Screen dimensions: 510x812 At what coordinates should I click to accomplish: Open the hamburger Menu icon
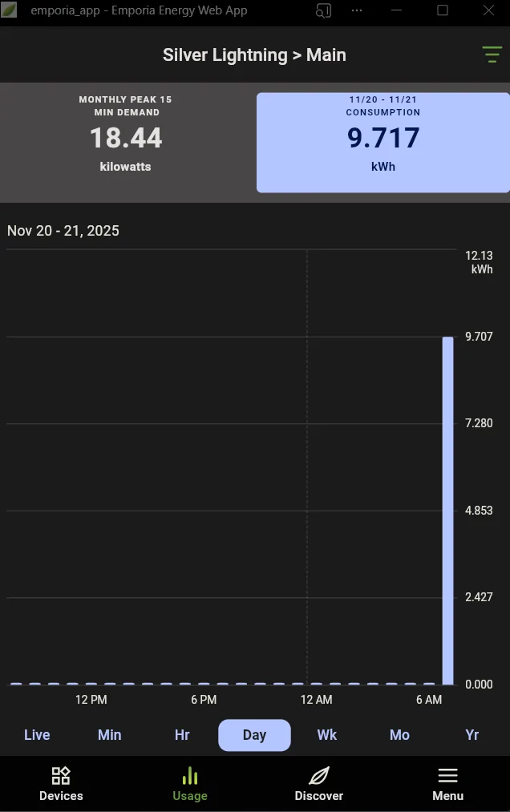(x=447, y=776)
